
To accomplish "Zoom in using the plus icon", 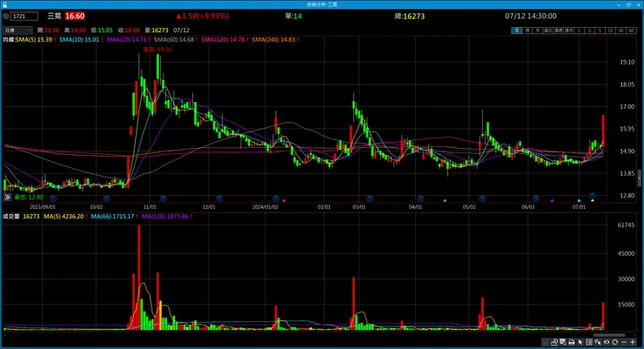I will click(633, 342).
